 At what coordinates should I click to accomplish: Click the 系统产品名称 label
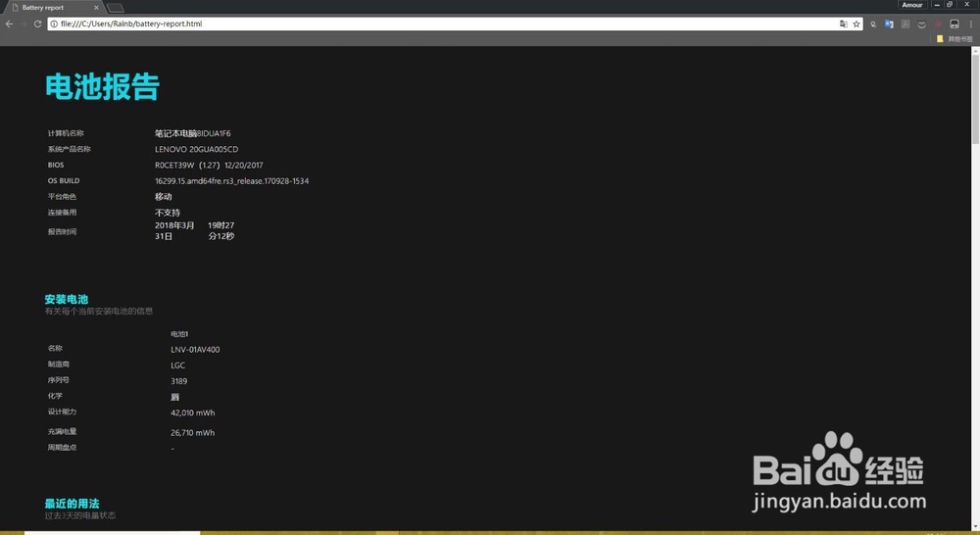coord(70,149)
